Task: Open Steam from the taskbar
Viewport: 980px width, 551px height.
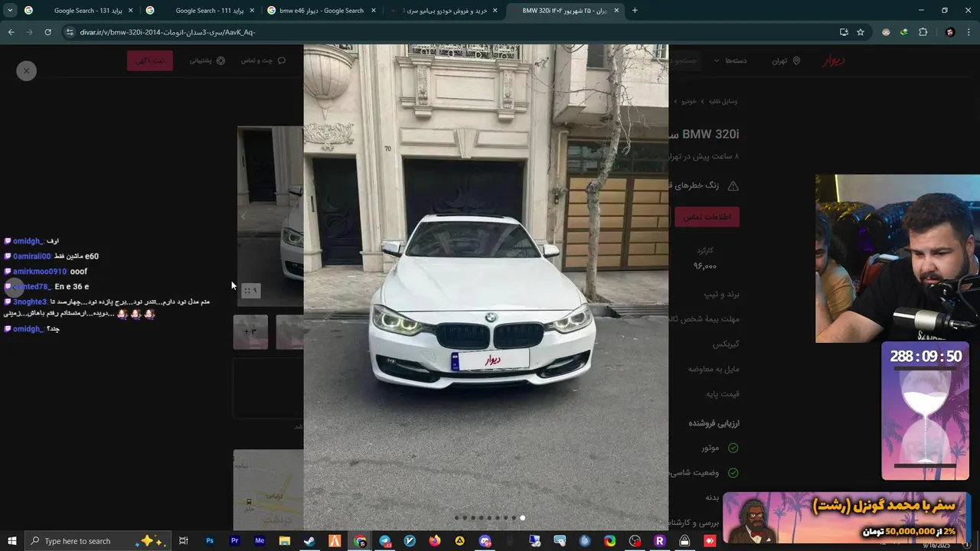Action: click(309, 541)
